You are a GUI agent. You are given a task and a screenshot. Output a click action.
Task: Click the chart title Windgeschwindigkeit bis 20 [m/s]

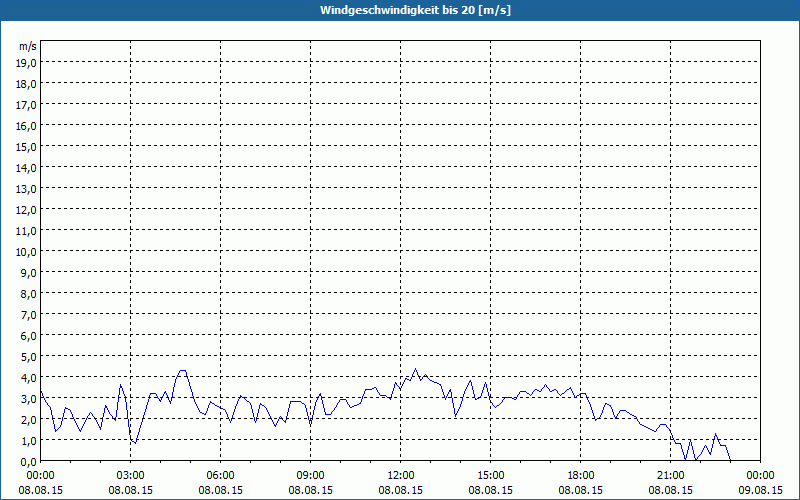click(415, 10)
